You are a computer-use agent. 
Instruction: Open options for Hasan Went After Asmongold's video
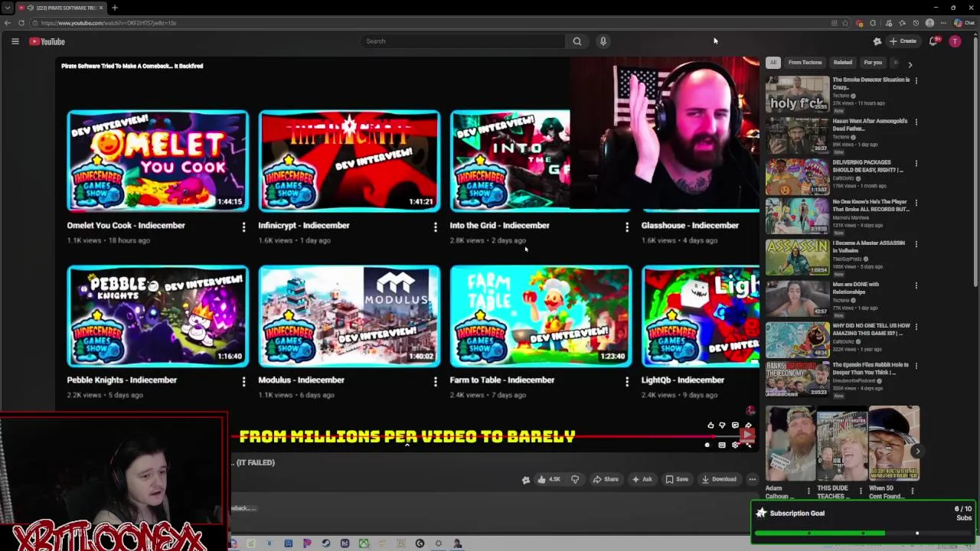pos(916,122)
